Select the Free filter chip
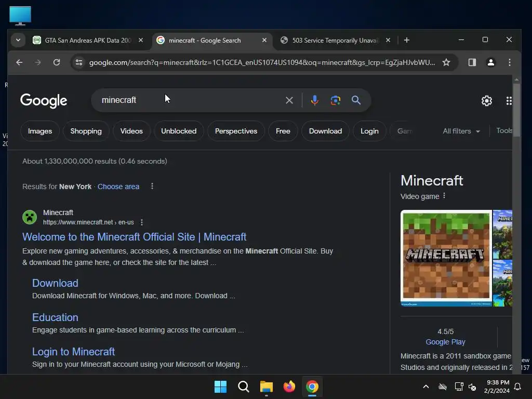 point(283,131)
